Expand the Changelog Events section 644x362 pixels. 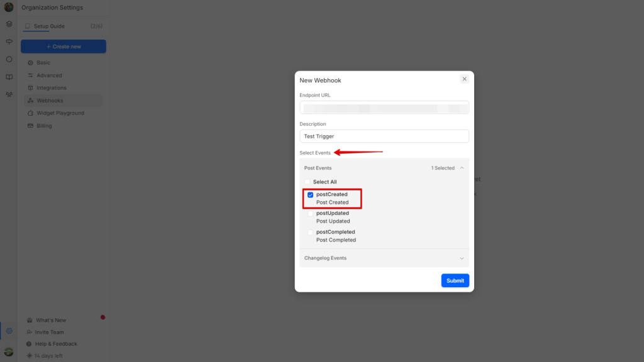click(x=462, y=258)
